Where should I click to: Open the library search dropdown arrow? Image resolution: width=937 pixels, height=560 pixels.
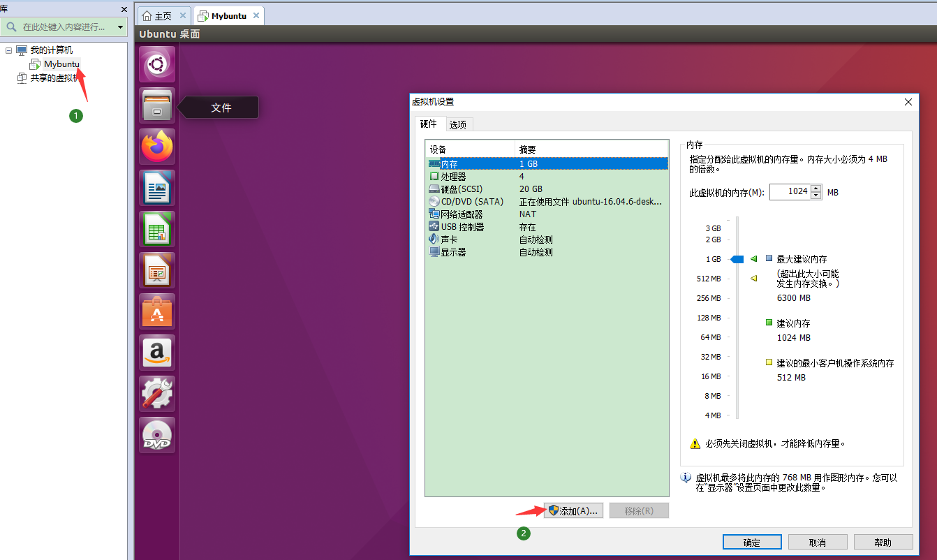120,27
